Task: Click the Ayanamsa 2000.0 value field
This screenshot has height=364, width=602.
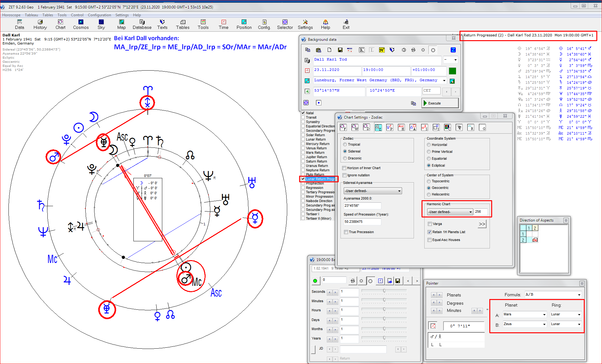Action: coord(362,206)
